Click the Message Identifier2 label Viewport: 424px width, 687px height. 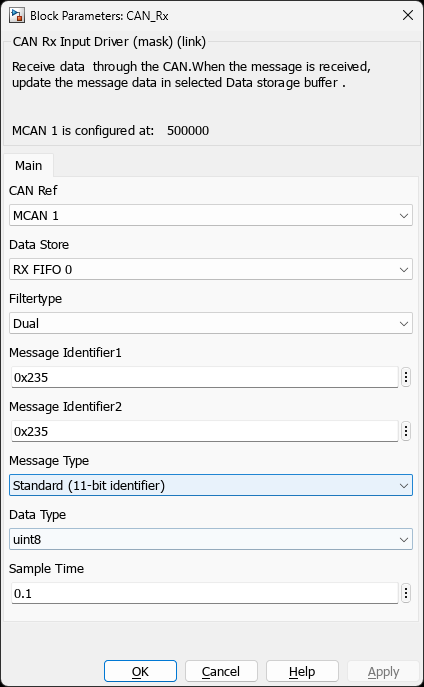point(65,407)
